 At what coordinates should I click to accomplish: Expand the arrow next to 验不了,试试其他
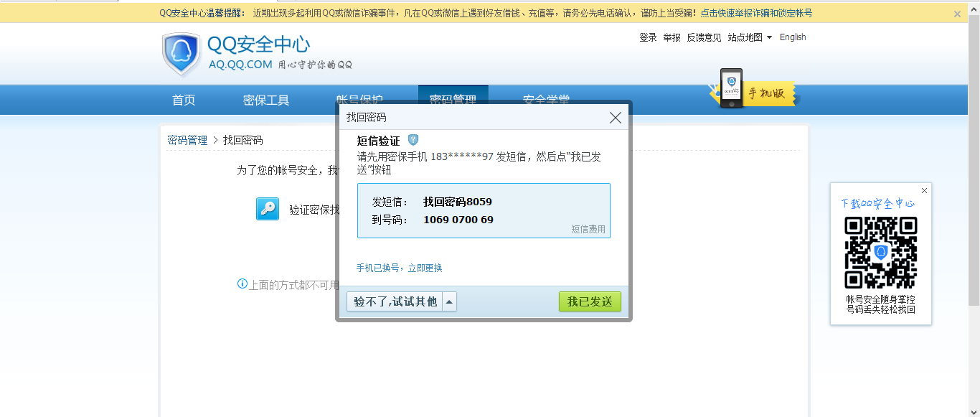[449, 302]
